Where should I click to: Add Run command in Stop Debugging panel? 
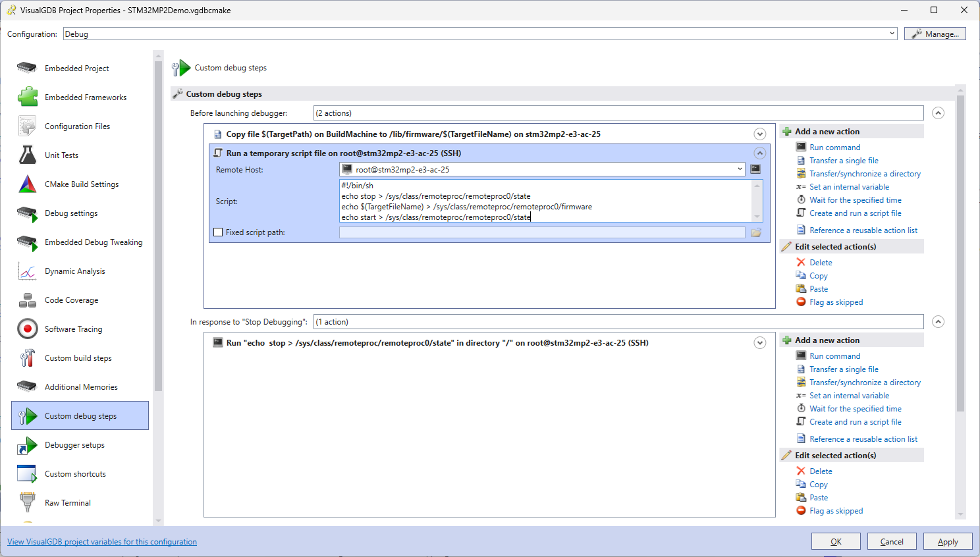pyautogui.click(x=834, y=356)
